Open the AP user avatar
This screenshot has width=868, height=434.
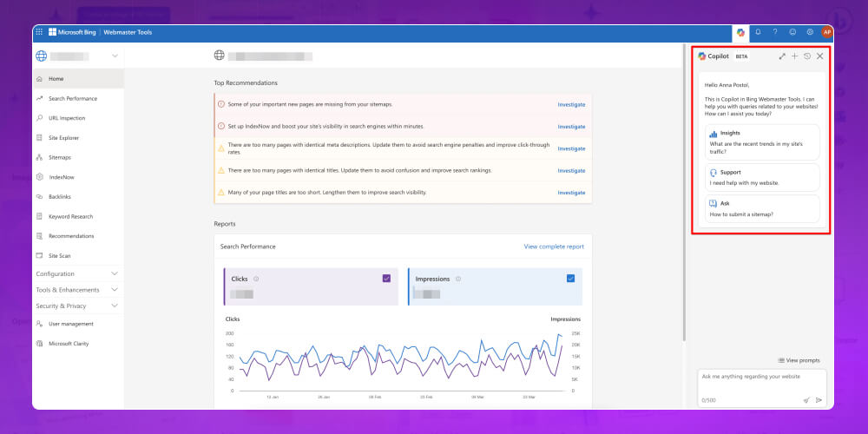coord(827,32)
